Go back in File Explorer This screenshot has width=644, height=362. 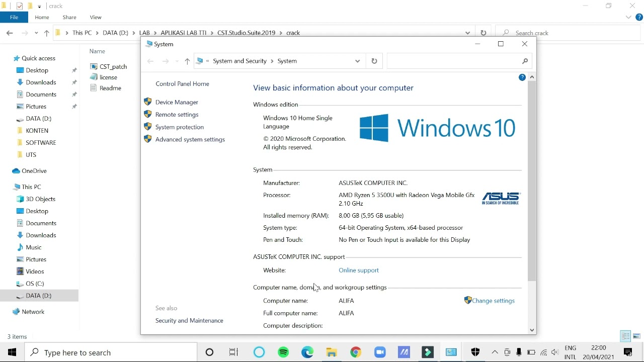coord(10,33)
